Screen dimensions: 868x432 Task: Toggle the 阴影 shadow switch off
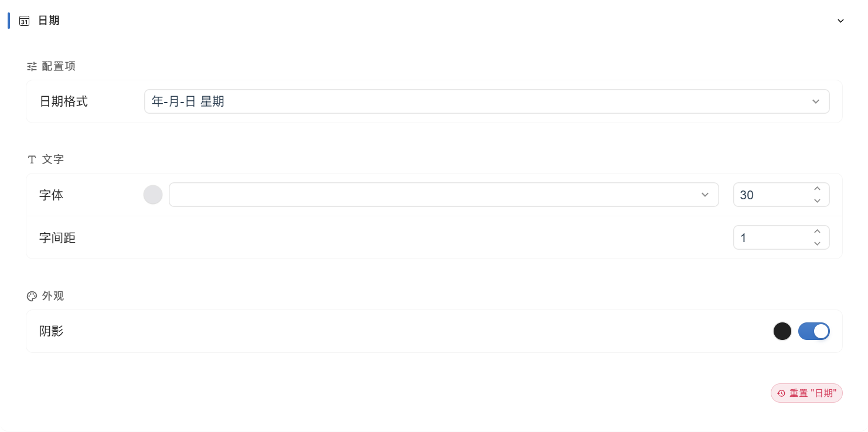[x=814, y=331]
